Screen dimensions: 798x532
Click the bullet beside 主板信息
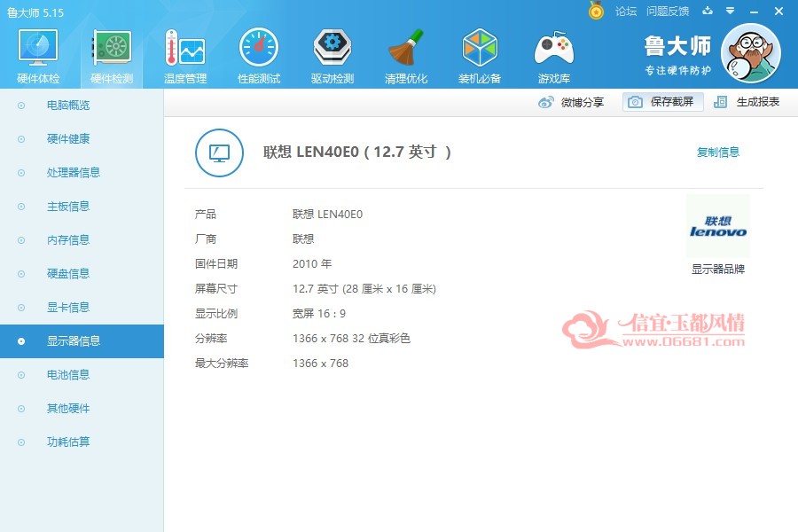(x=21, y=207)
